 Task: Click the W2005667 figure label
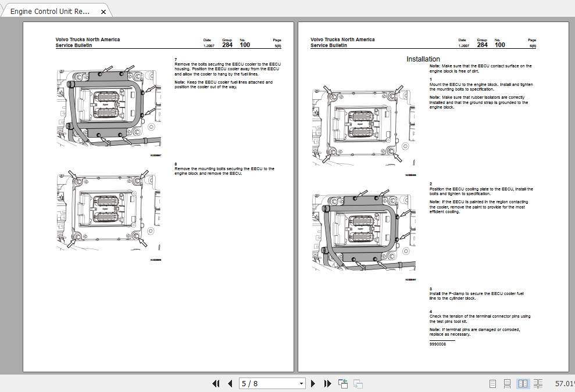tap(156, 155)
